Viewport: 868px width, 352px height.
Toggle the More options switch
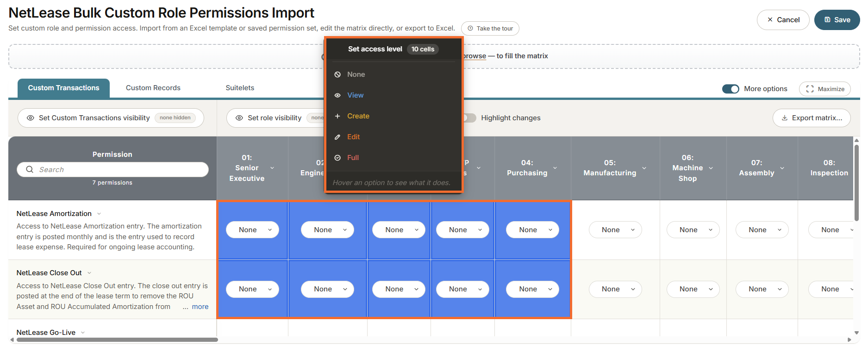click(731, 89)
